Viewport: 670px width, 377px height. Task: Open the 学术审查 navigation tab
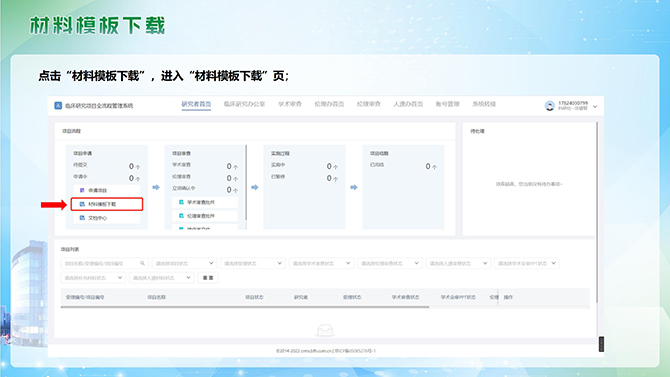pos(290,104)
